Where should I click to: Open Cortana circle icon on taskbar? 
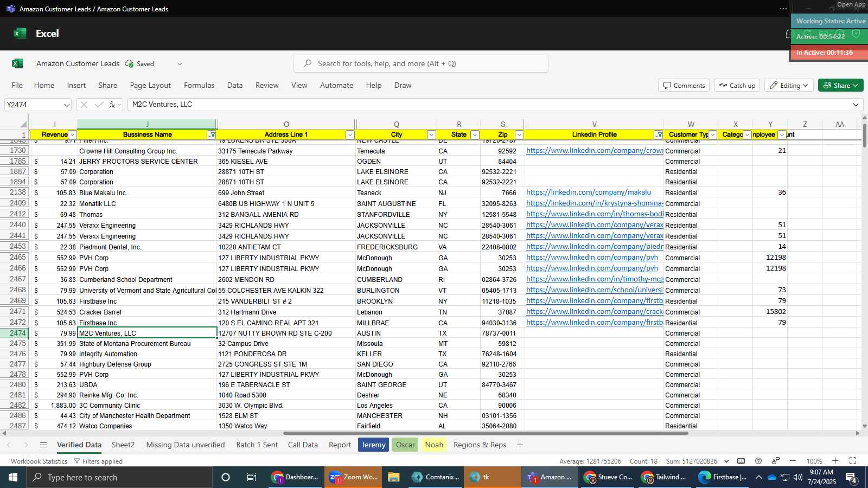point(226,477)
